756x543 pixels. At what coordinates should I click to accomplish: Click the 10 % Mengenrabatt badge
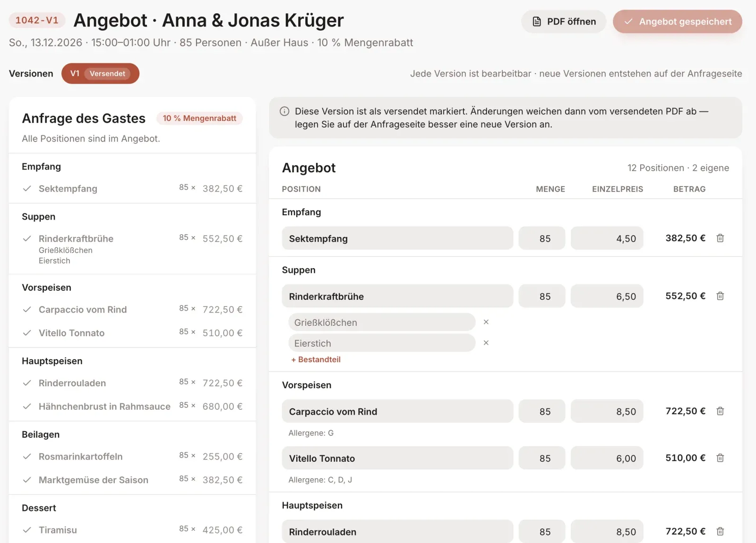coord(199,118)
